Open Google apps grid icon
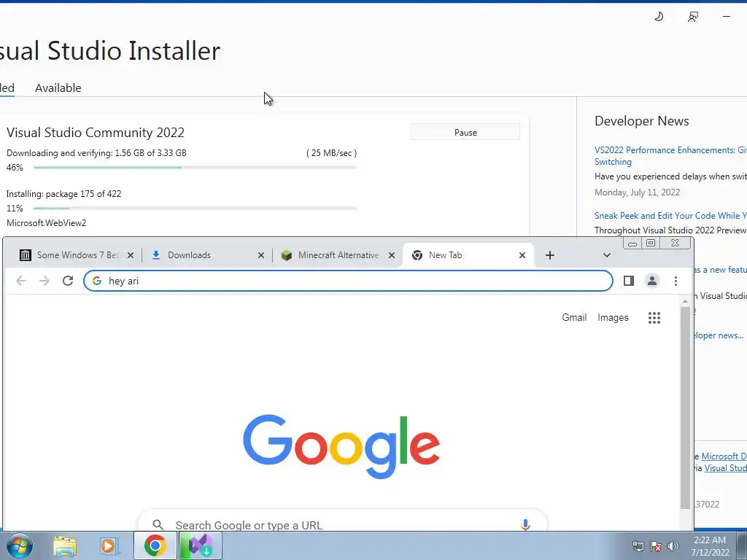The image size is (747, 560). [x=654, y=318]
